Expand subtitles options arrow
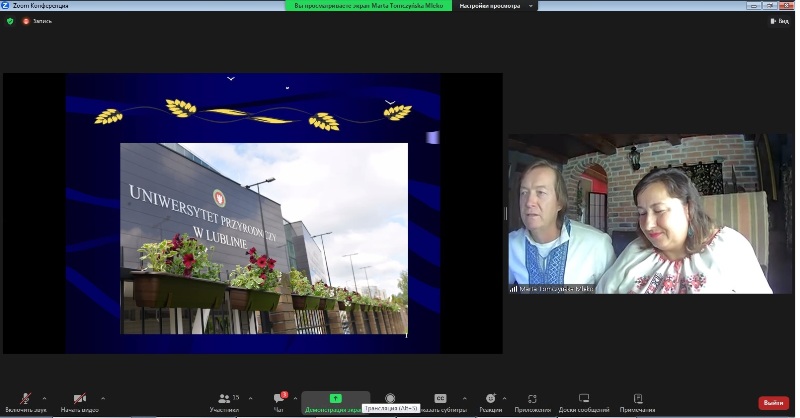800x418 pixels. coord(464,399)
